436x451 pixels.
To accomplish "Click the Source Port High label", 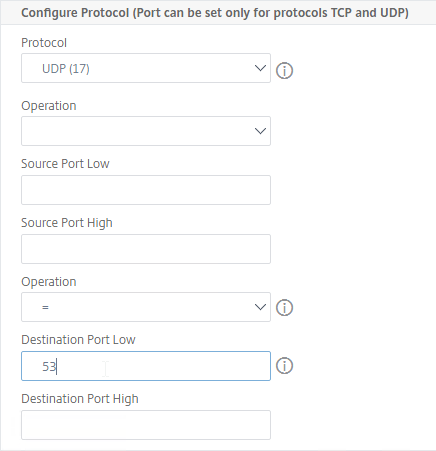I will (x=67, y=223).
